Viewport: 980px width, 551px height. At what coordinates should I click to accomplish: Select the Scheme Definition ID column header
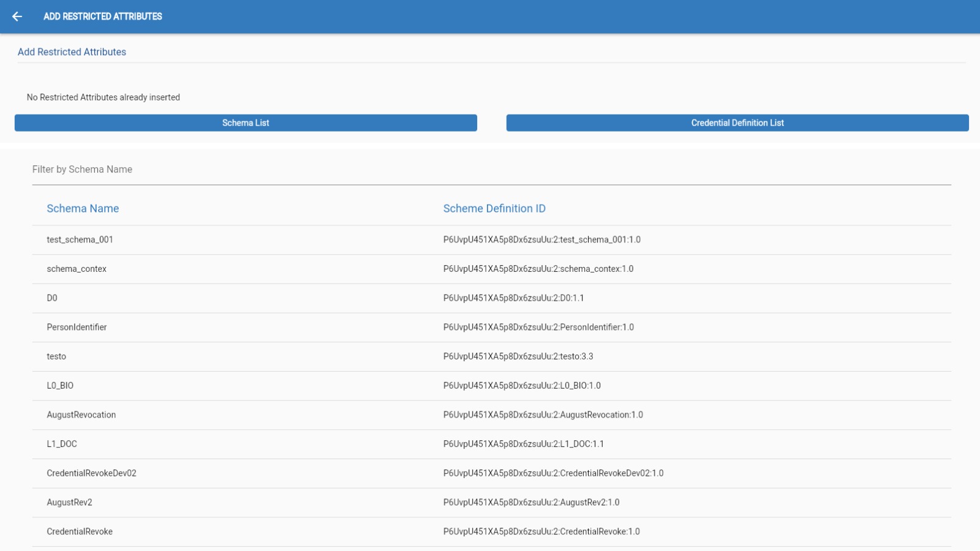tap(494, 209)
